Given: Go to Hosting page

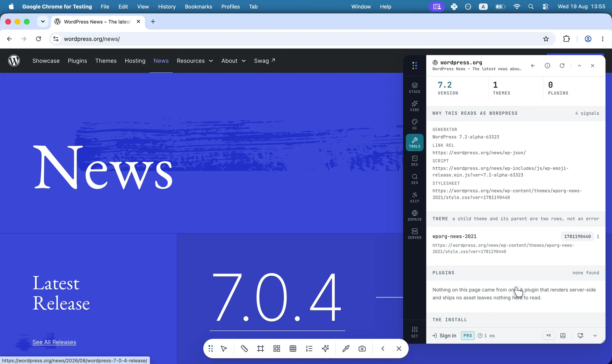Looking at the screenshot, I should pyautogui.click(x=135, y=61).
